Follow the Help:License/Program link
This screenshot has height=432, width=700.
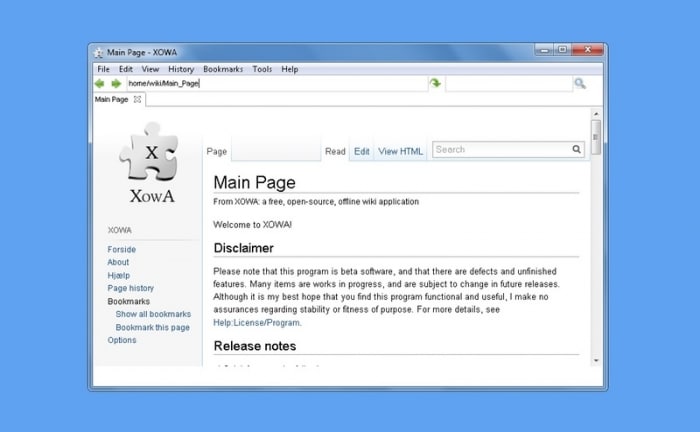tap(257, 323)
